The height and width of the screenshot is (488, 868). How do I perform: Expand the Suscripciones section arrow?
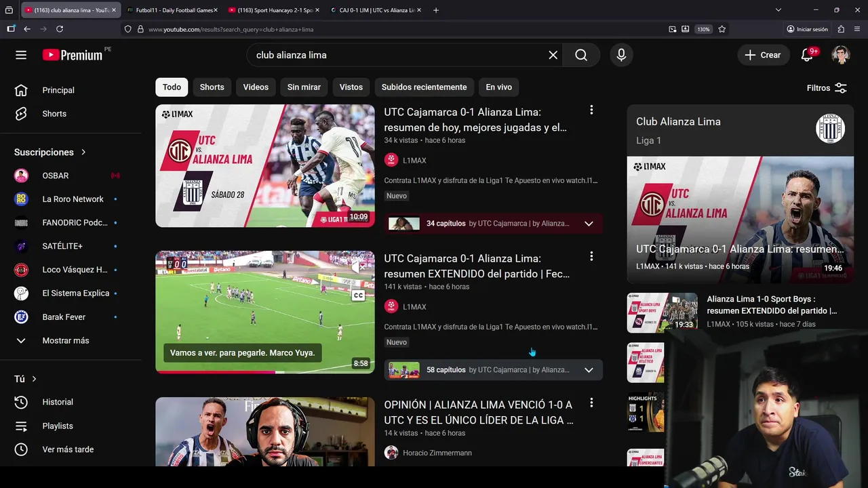coord(83,152)
